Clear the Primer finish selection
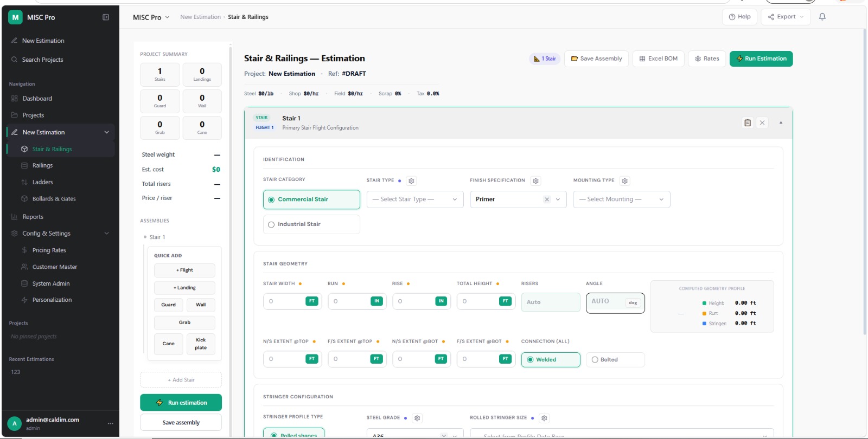The width and height of the screenshot is (868, 439). [x=547, y=199]
